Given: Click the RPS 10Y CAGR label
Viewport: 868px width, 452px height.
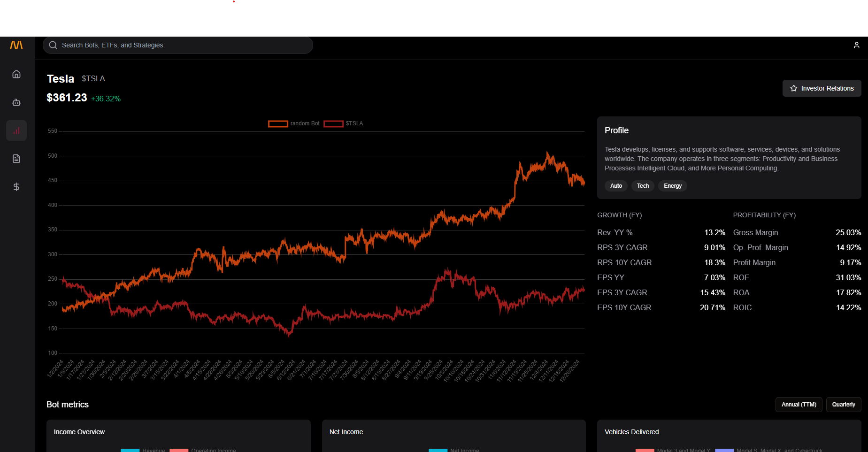Looking at the screenshot, I should tap(624, 263).
